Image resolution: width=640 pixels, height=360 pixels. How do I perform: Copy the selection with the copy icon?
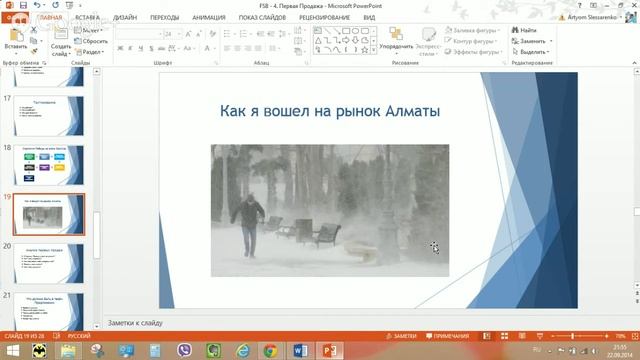[34, 40]
